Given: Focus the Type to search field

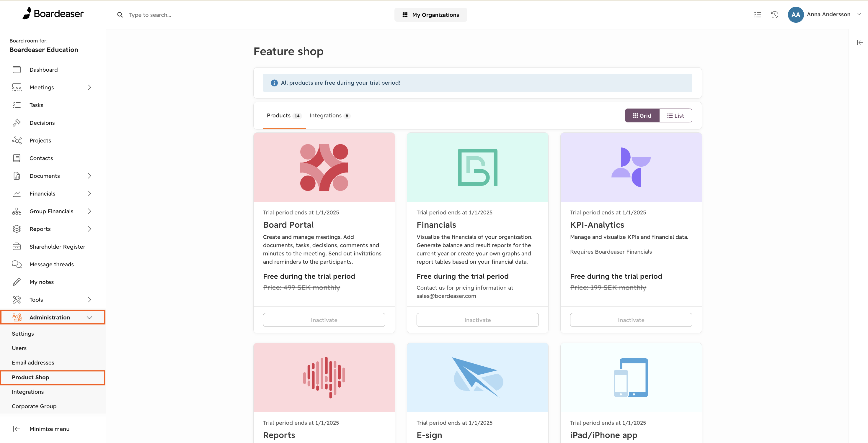Looking at the screenshot, I should point(202,15).
